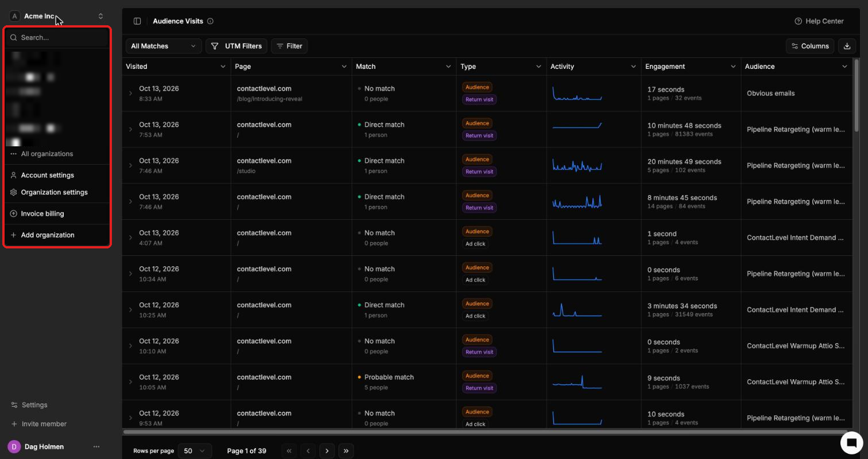This screenshot has width=868, height=459.
Task: Open the Page column menu
Action: pyautogui.click(x=344, y=67)
